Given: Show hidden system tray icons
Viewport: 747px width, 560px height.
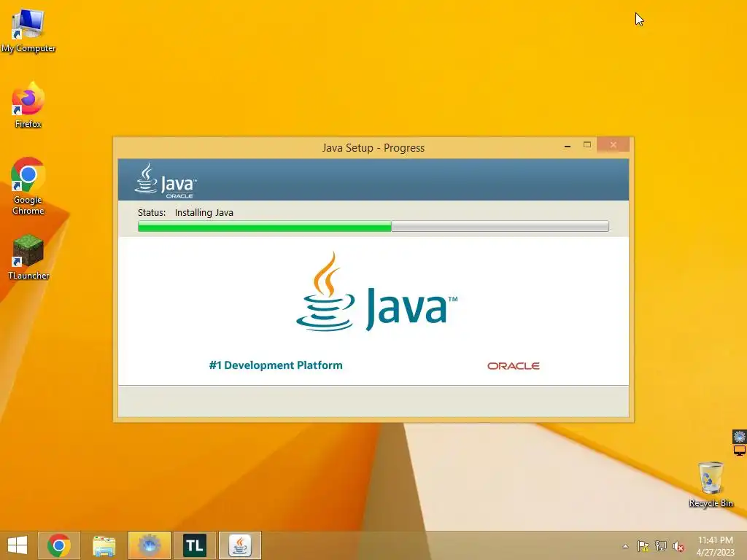Looking at the screenshot, I should click(625, 546).
